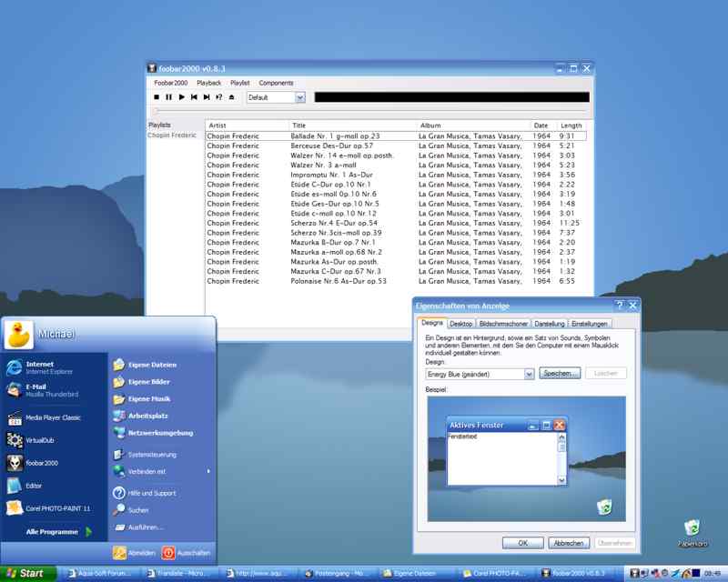Switch to the Designs tab
This screenshot has height=582, width=728.
pyautogui.click(x=431, y=323)
